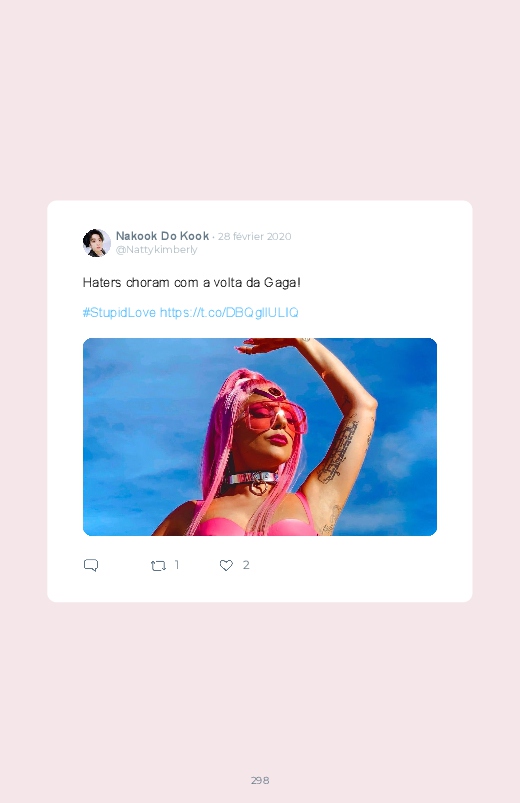Follow the https://t.co/DBQgIIULIQ link
Image resolution: width=520 pixels, height=803 pixels.
[229, 312]
